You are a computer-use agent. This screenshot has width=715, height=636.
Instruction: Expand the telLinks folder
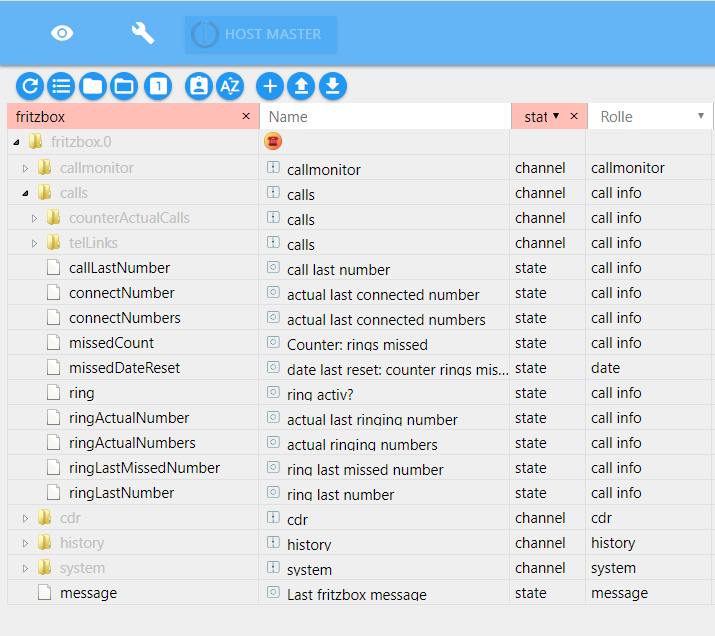tap(35, 243)
